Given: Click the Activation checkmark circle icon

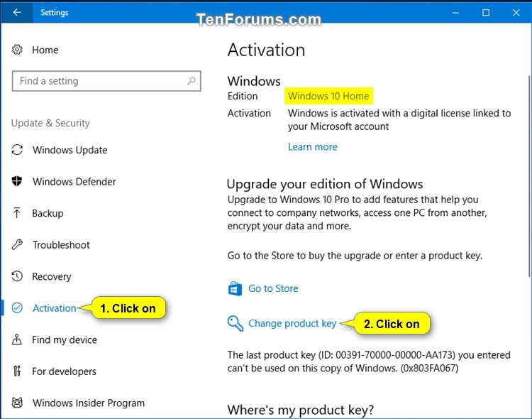Looking at the screenshot, I should coord(17,308).
